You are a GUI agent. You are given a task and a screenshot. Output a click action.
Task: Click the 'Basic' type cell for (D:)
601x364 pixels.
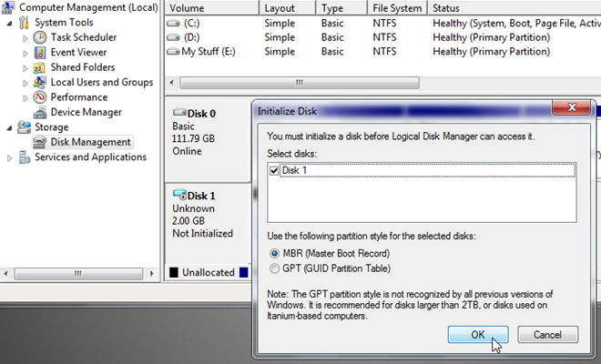[x=332, y=37]
